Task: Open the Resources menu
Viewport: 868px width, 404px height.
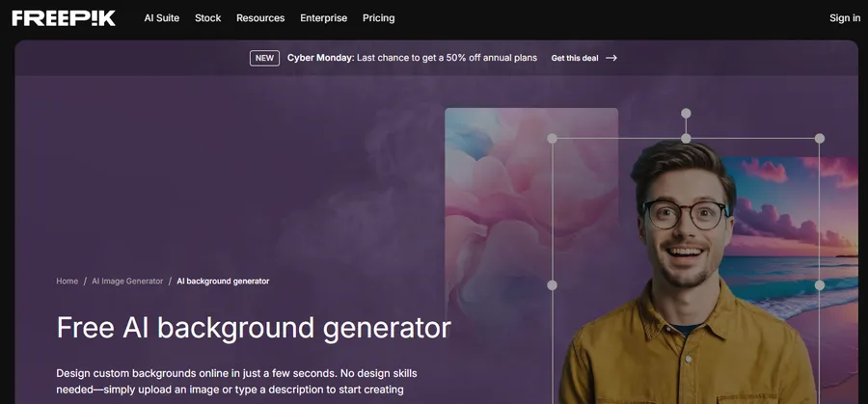Action: click(x=260, y=18)
